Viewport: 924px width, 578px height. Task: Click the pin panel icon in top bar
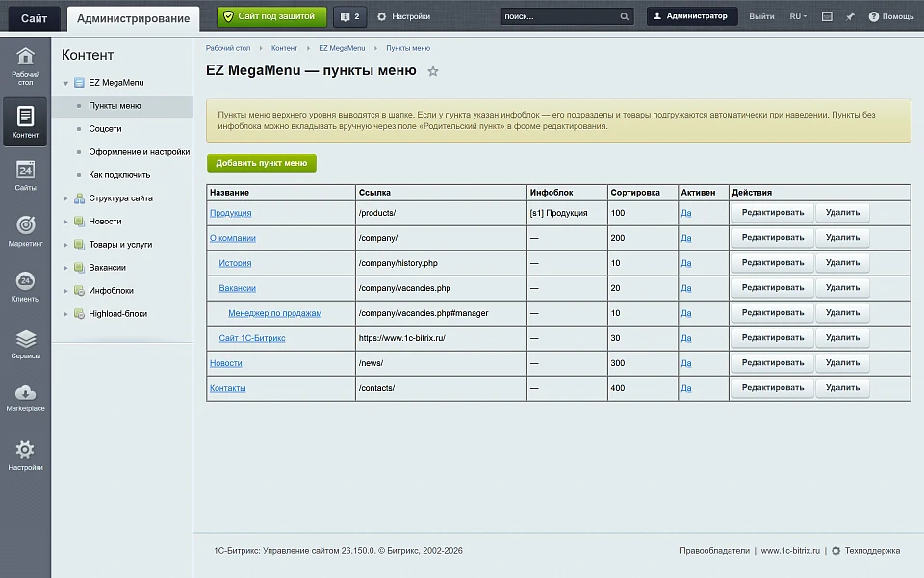point(850,16)
